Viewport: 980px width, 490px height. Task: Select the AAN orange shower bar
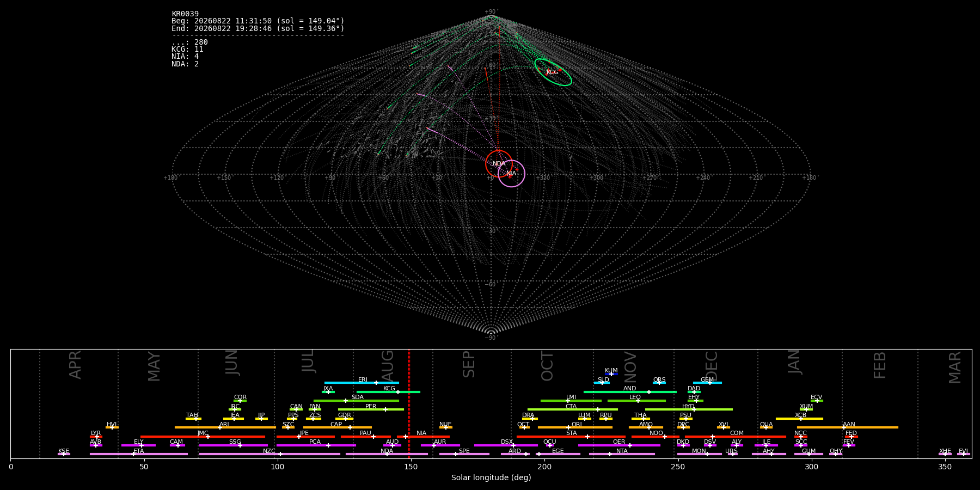click(x=848, y=427)
